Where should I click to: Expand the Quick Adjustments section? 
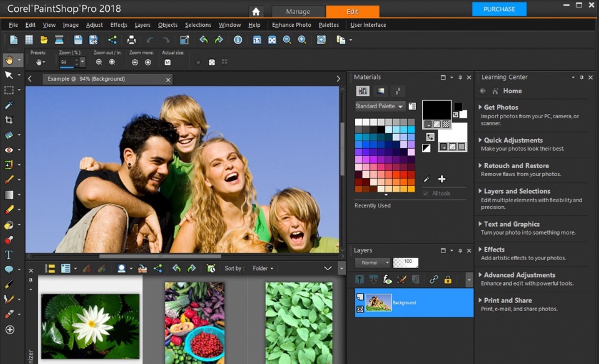pos(513,140)
